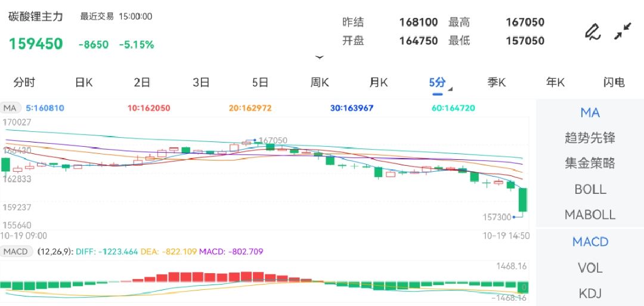
Task: Toggle the 趋势先锋 indicator
Action: coord(590,138)
